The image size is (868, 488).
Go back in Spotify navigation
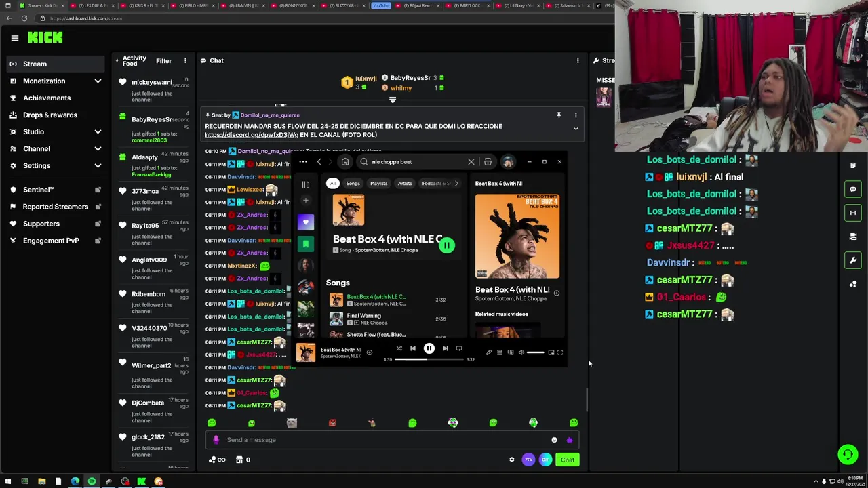[x=319, y=162]
